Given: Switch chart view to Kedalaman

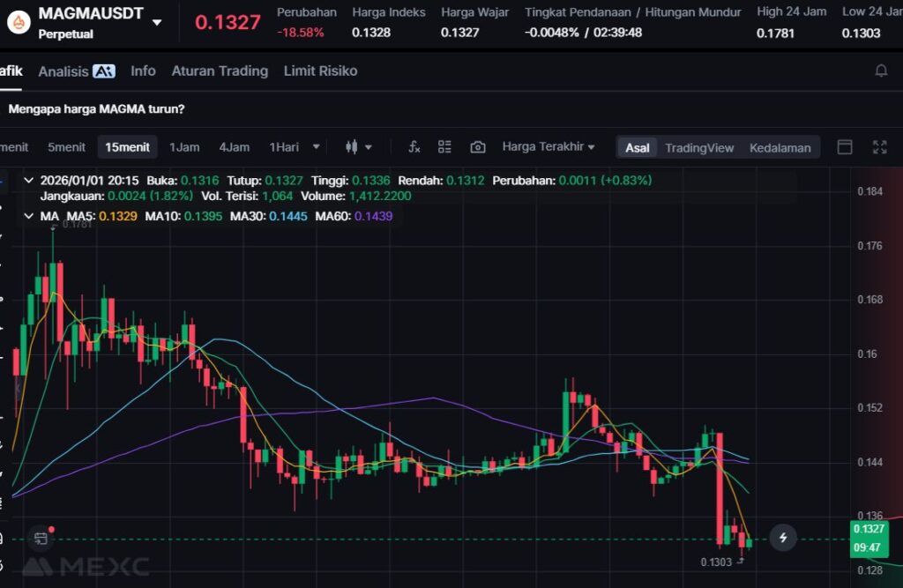Looking at the screenshot, I should click(x=780, y=147).
